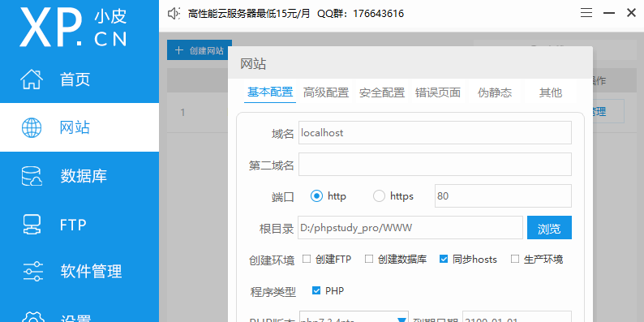Click the 到期日期 expiry date field
This screenshot has width=644, height=322.
coord(517,317)
